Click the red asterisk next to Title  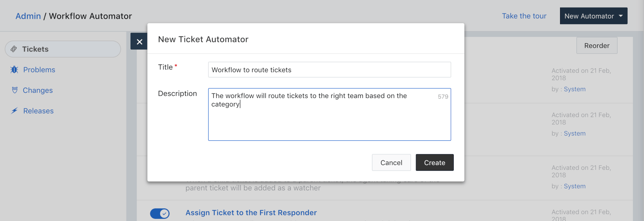(x=176, y=65)
